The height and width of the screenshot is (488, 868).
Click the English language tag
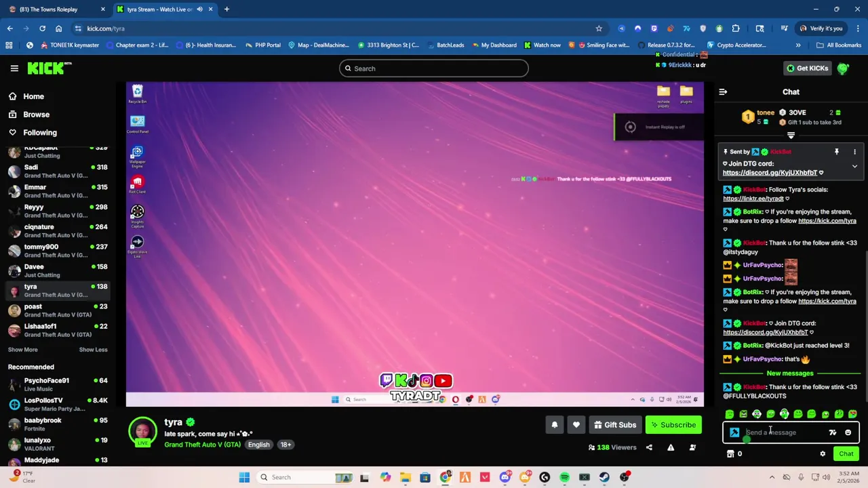pyautogui.click(x=258, y=445)
